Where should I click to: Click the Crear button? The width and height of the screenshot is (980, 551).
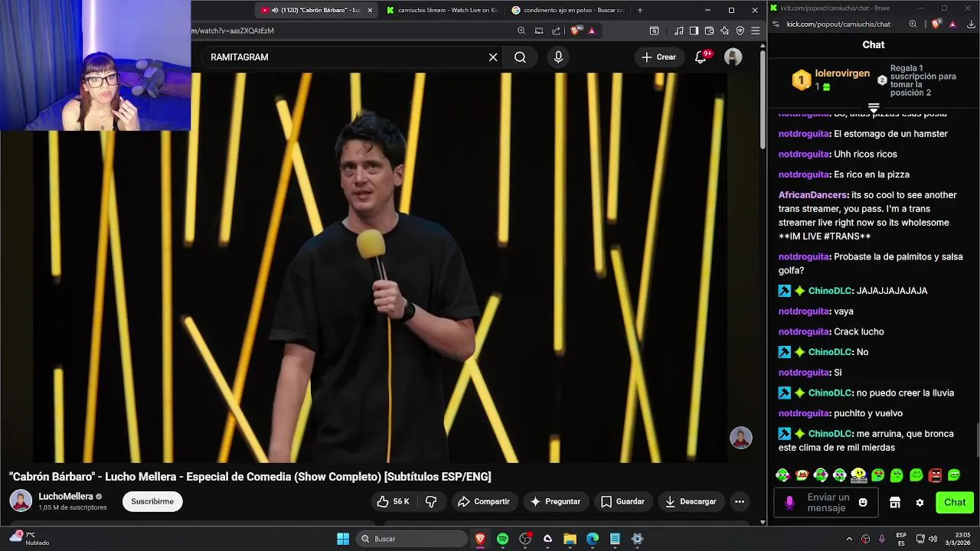point(658,57)
